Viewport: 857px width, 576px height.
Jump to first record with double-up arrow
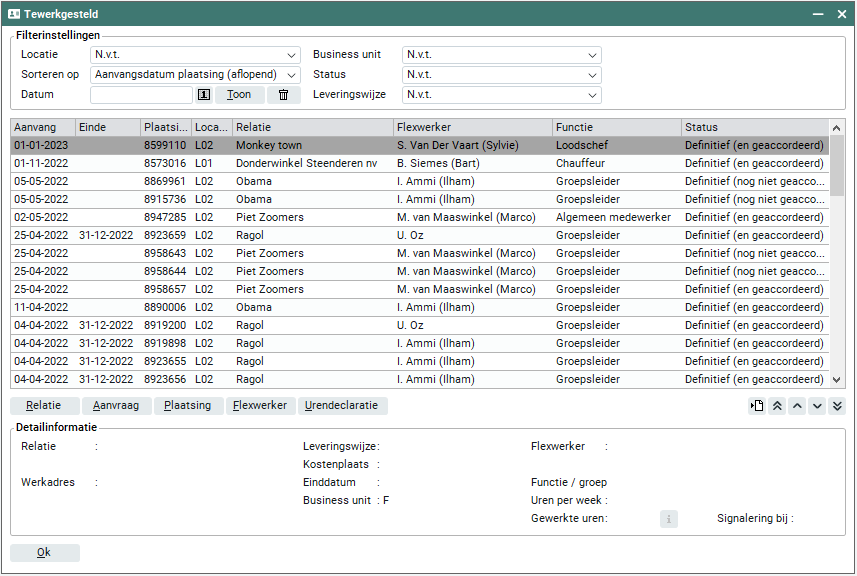[777, 406]
